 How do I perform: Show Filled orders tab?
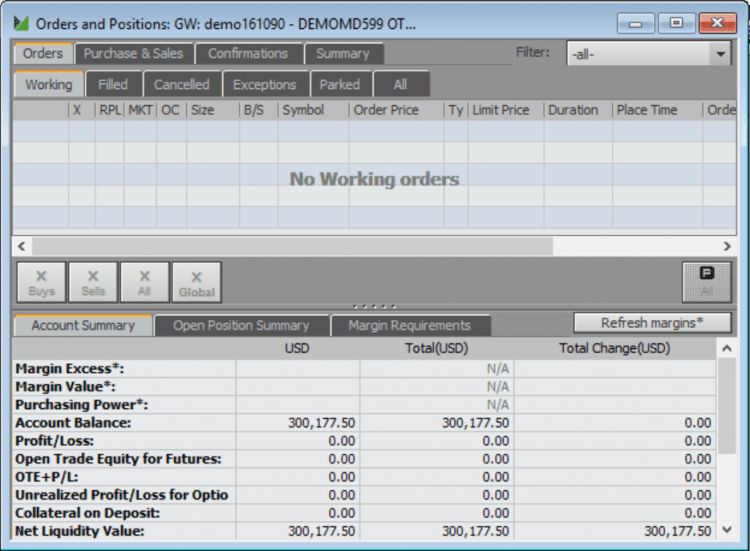click(113, 85)
